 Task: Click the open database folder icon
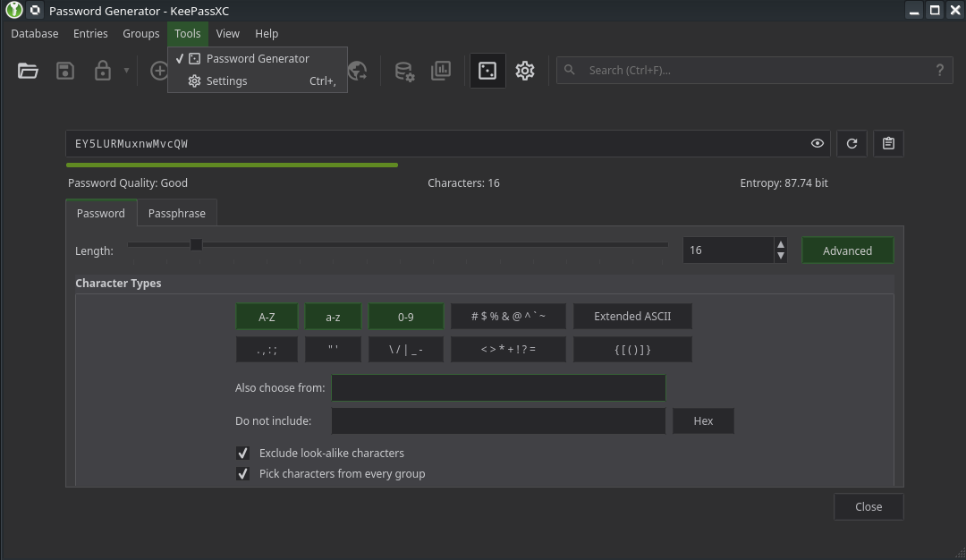pyautogui.click(x=28, y=71)
